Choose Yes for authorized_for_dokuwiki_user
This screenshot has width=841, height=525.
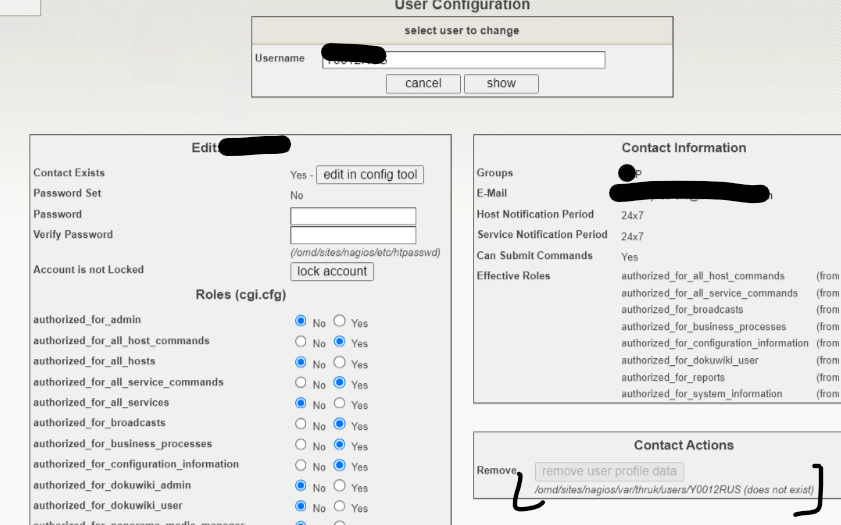(340, 507)
